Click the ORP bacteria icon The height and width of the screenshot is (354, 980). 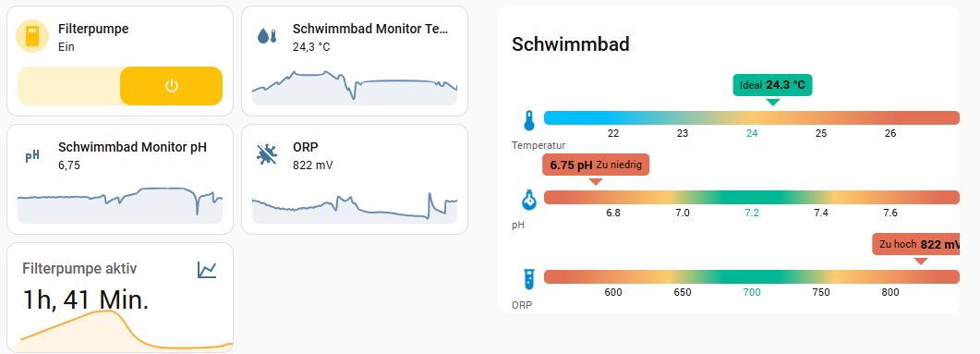pos(267,154)
